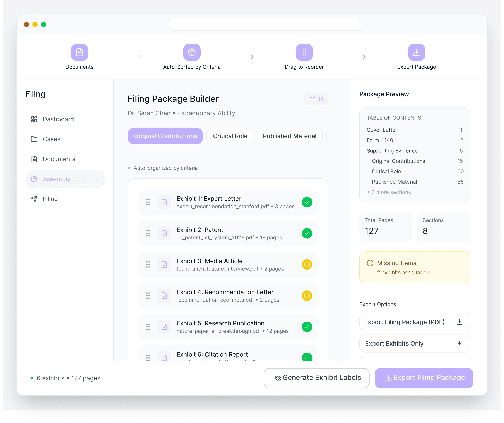The height and width of the screenshot is (423, 504).
Task: Click chevron between Documents and Auto-Sorted steps
Action: tap(139, 57)
